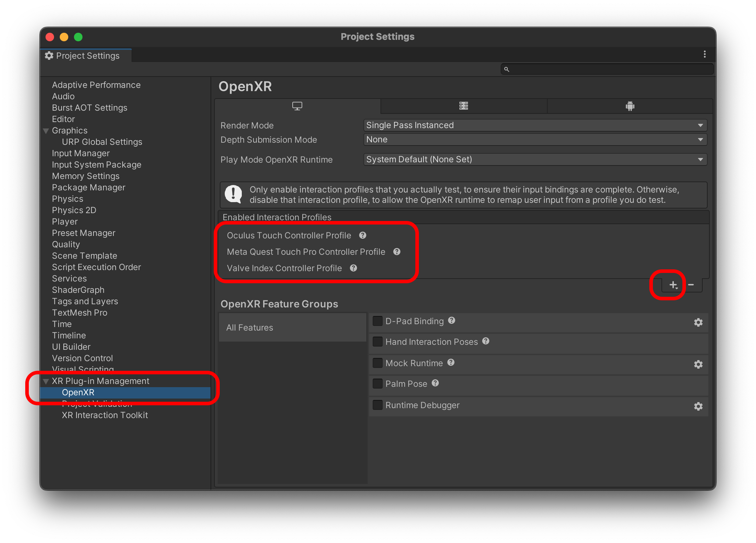Select the dedicated server platform tab icon
This screenshot has width=756, height=543.
coord(463,106)
